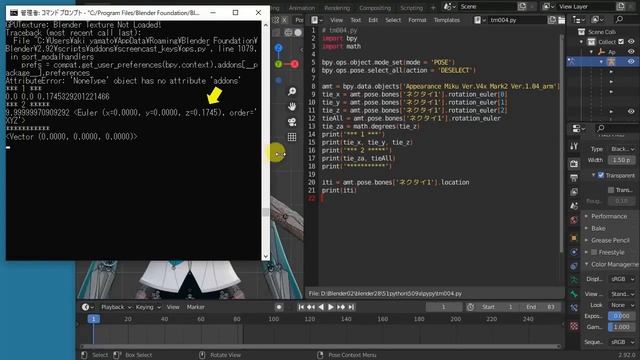Screen dimensions: 640x360
Task: Open the Sequencer sRGB dropdown
Action: (x=622, y=342)
